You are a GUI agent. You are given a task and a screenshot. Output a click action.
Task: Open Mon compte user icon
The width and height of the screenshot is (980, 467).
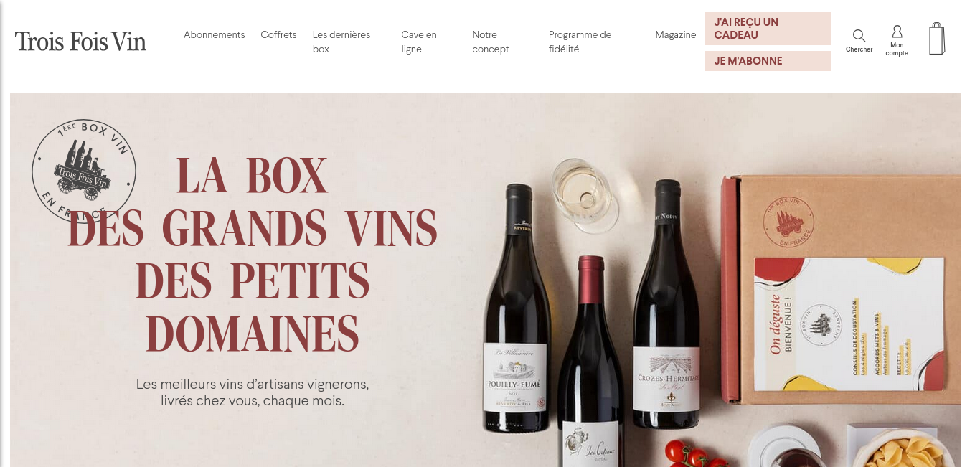click(x=897, y=32)
